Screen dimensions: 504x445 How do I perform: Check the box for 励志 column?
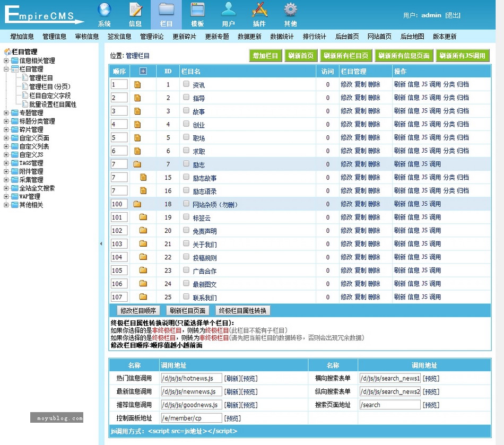click(186, 163)
